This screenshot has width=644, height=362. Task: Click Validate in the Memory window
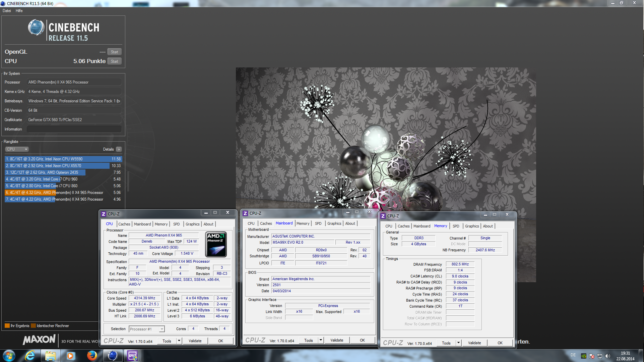[x=474, y=343]
